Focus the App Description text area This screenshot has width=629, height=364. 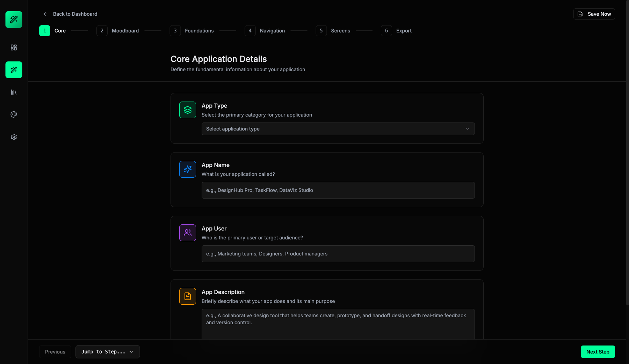pyautogui.click(x=338, y=324)
